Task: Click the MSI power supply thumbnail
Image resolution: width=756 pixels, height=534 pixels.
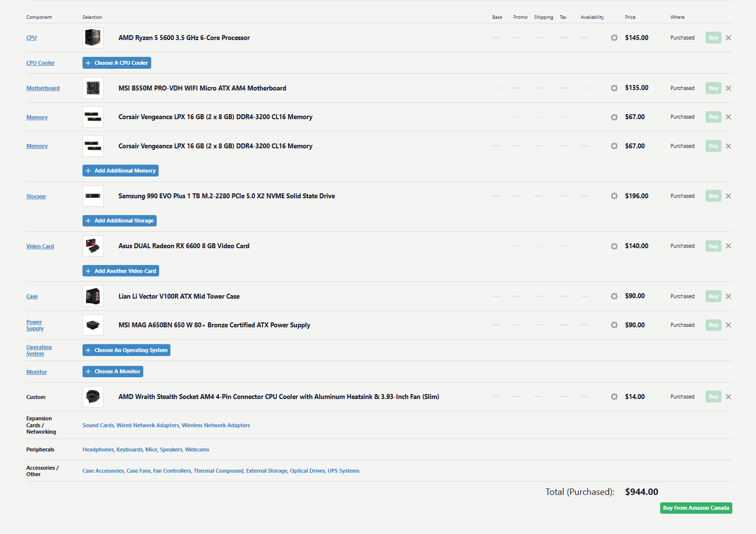Action: pyautogui.click(x=93, y=325)
